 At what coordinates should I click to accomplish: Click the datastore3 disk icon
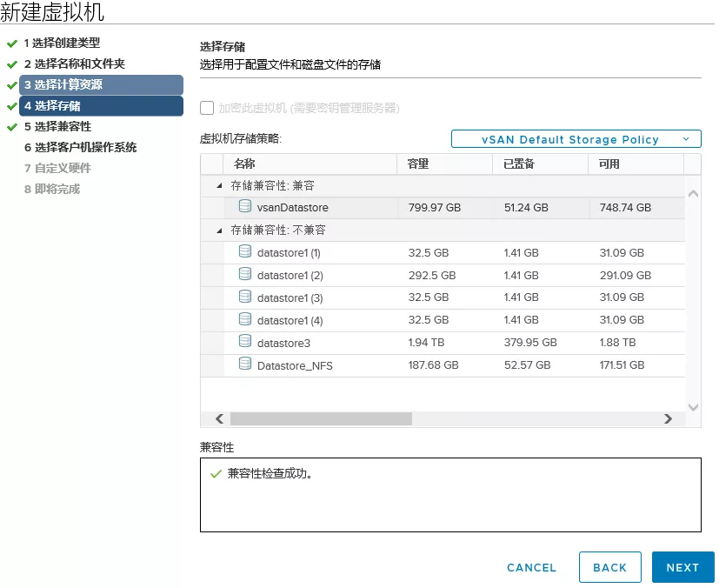pyautogui.click(x=244, y=343)
